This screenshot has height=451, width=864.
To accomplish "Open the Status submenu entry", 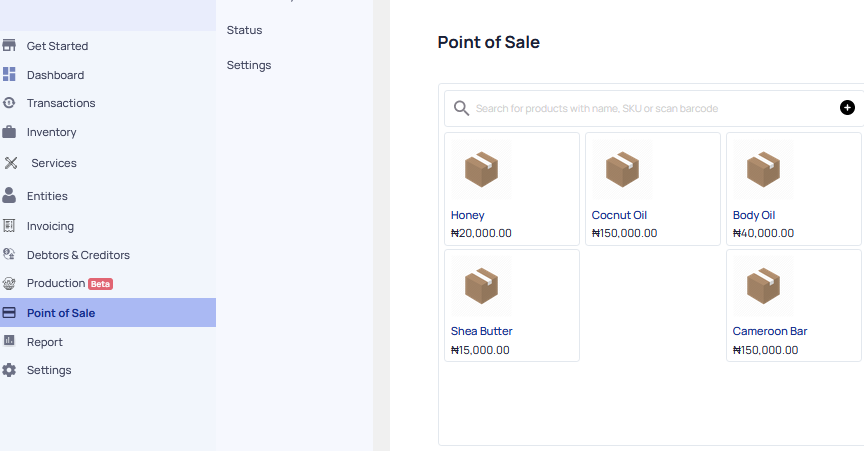I will point(244,30).
